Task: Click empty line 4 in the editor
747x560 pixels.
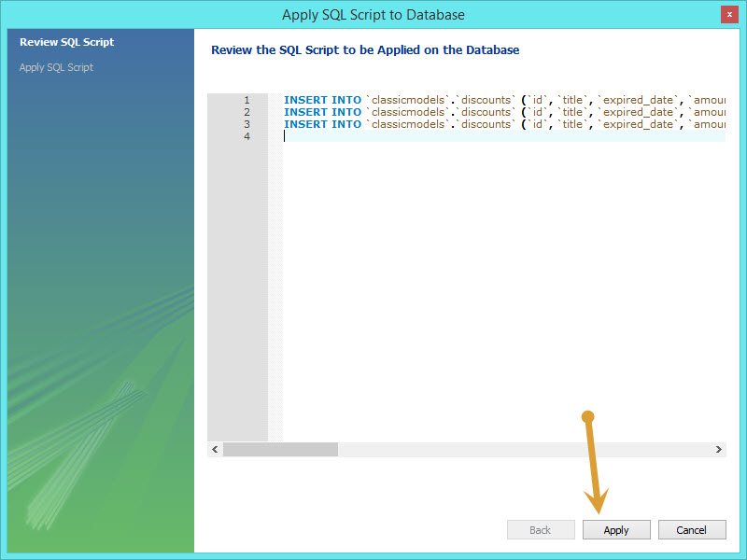Action: (x=504, y=136)
